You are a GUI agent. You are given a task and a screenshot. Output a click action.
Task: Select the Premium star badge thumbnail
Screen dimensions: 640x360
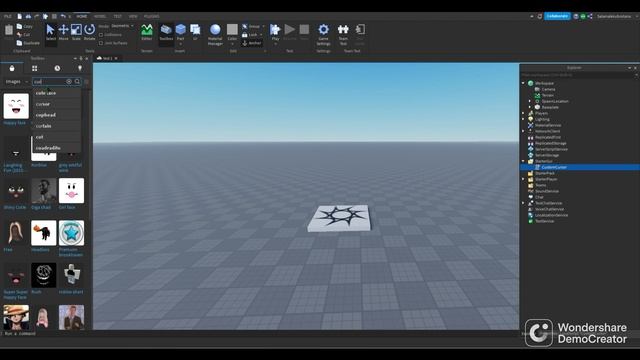71,233
